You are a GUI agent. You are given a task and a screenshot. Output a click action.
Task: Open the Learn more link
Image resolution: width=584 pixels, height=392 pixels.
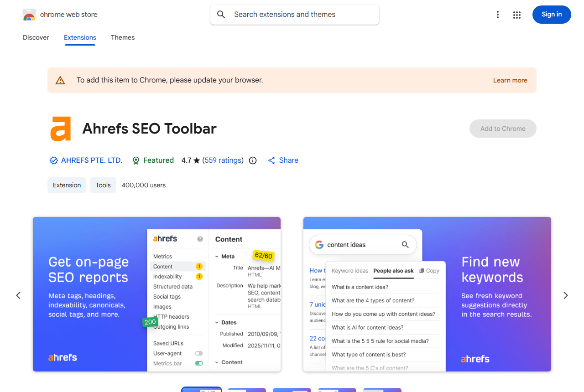[510, 80]
